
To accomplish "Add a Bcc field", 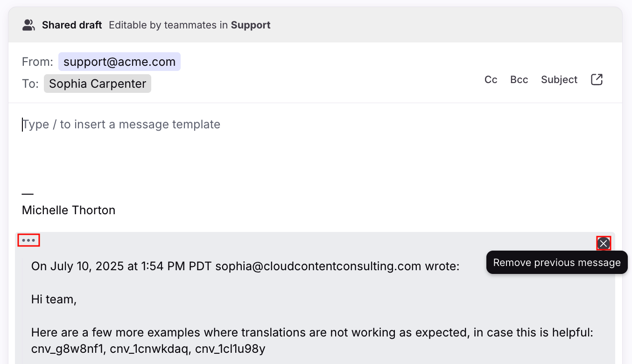I will pos(519,80).
